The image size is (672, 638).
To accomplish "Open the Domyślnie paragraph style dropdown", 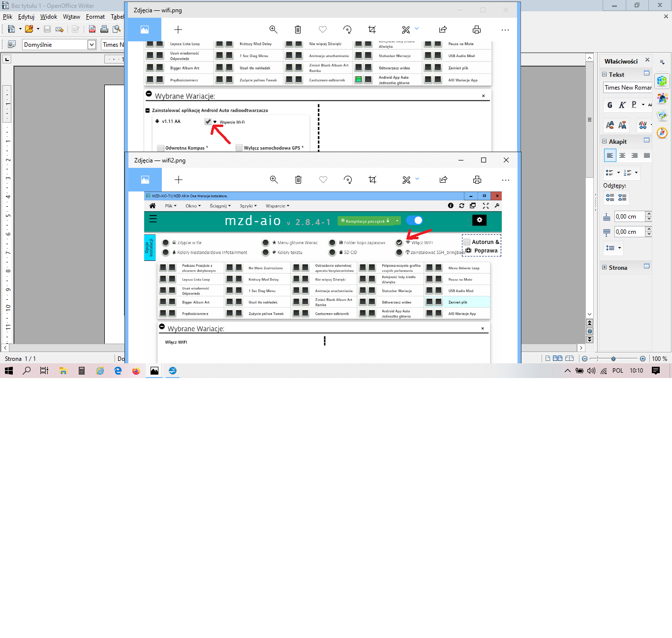I will pyautogui.click(x=92, y=45).
